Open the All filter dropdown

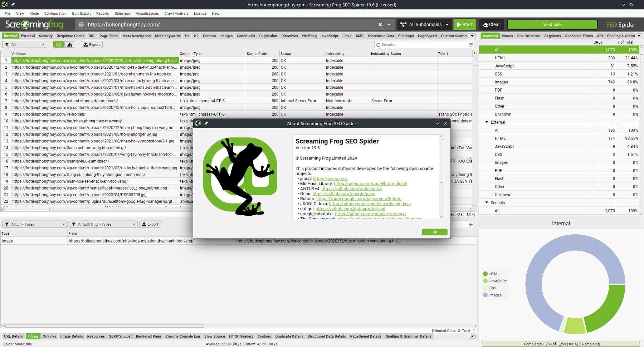point(25,44)
